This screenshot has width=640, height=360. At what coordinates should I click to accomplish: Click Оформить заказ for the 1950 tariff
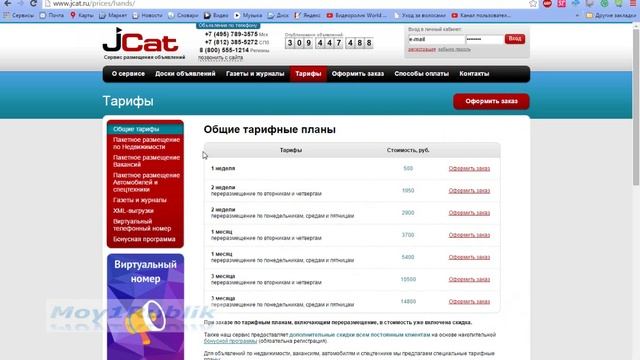coord(469,191)
